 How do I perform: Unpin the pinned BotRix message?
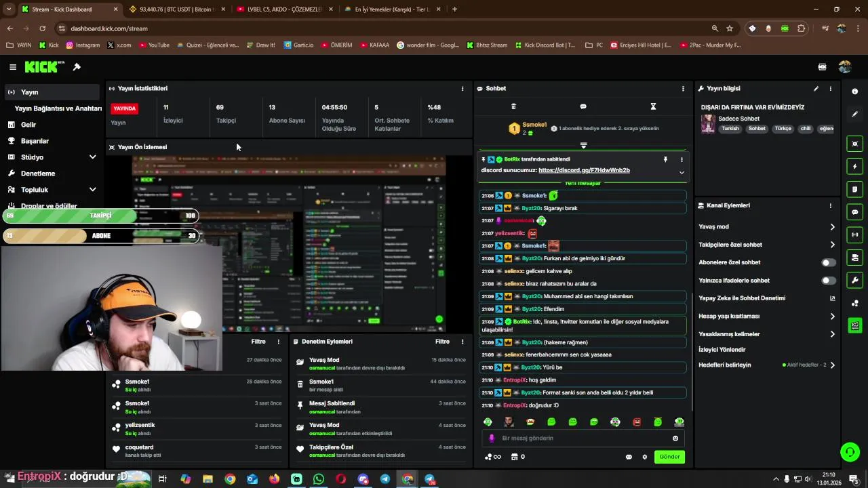pyautogui.click(x=665, y=159)
